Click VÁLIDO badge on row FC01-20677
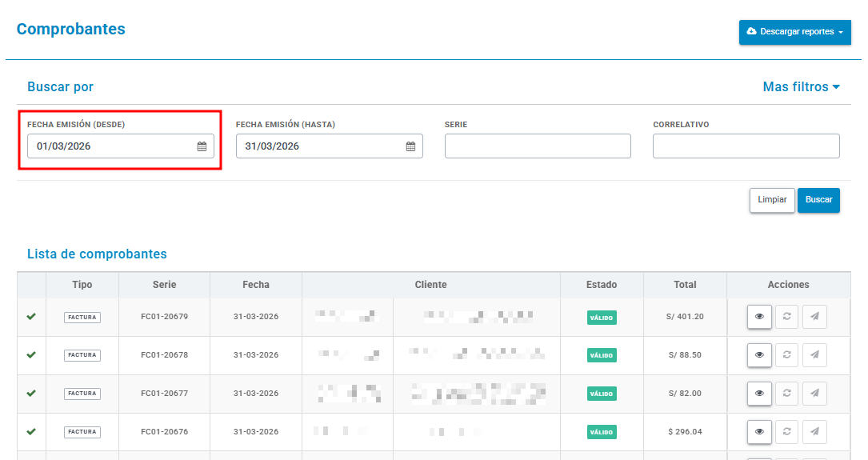This screenshot has height=460, width=868. (x=602, y=394)
